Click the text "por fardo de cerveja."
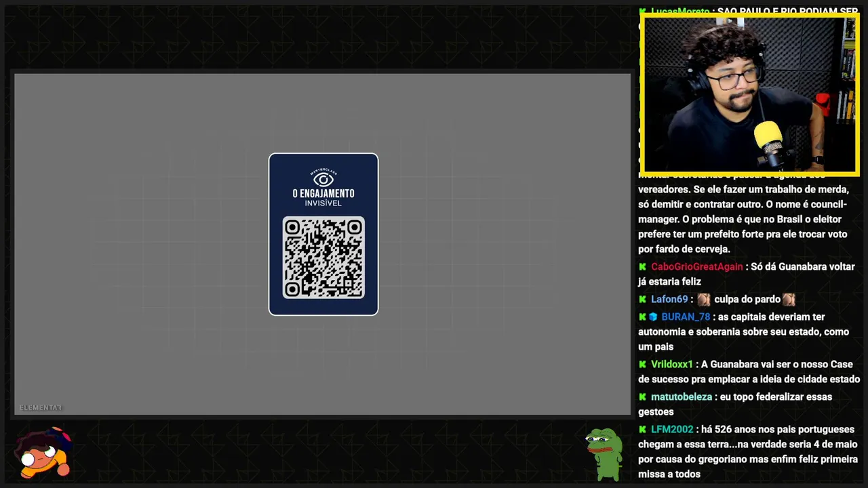Image resolution: width=868 pixels, height=488 pixels. pos(684,249)
